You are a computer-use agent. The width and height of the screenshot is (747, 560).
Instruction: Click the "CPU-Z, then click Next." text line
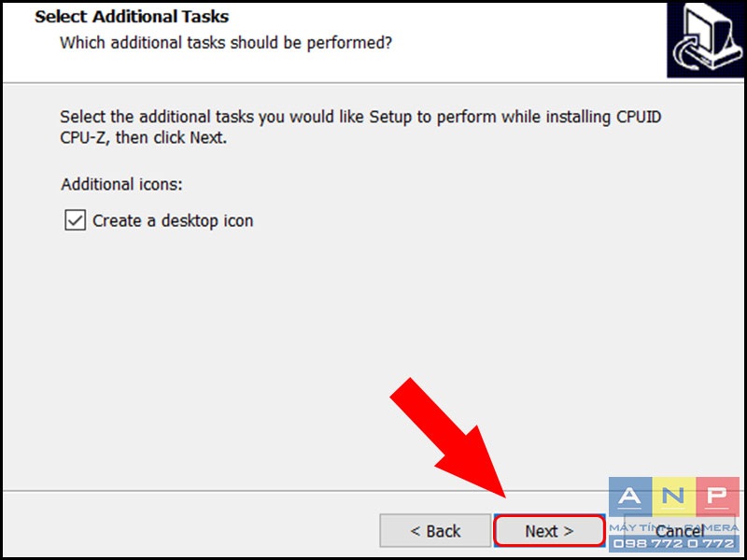click(x=144, y=137)
